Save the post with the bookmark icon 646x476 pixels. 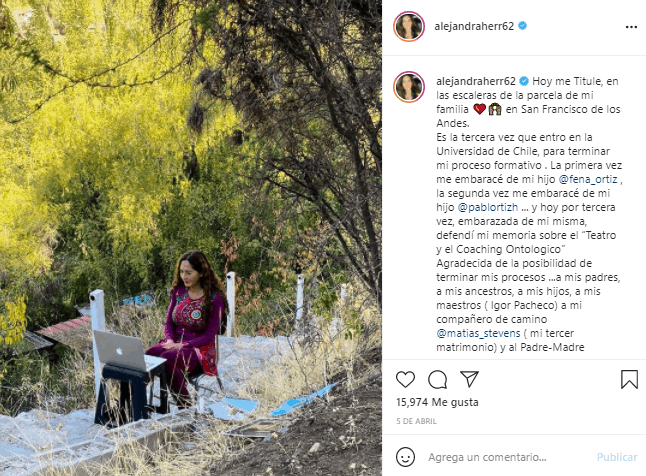[629, 379]
